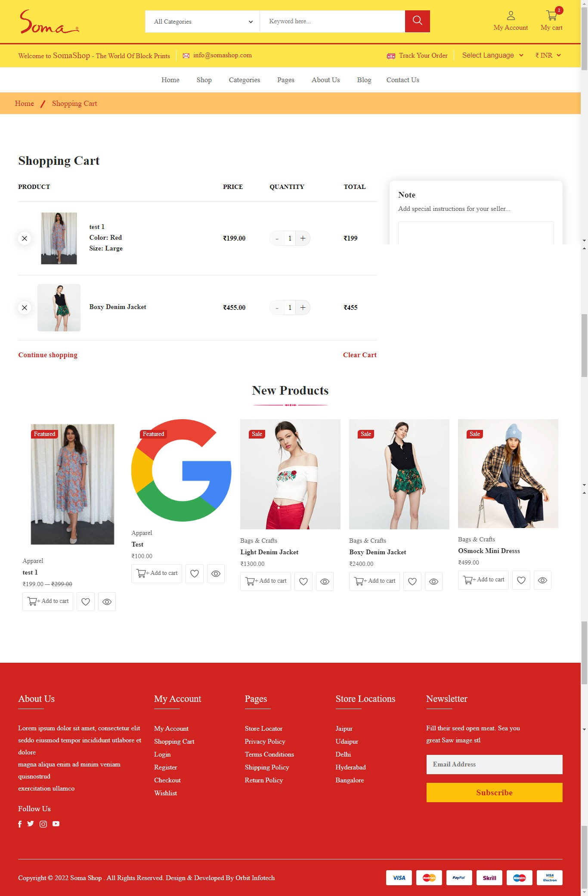The height and width of the screenshot is (896, 588).
Task: Quick view Boxy Denim Jacket product
Action: 434,581
